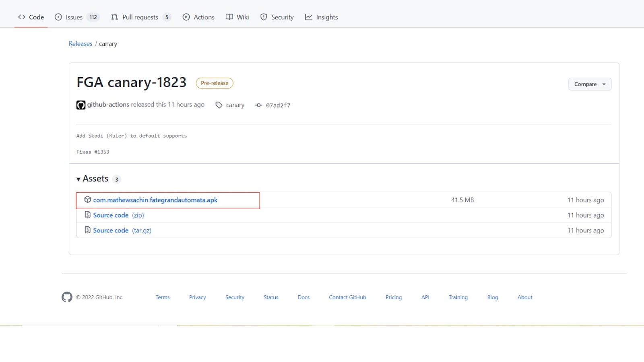Open the Pricing footer link

[x=394, y=297]
